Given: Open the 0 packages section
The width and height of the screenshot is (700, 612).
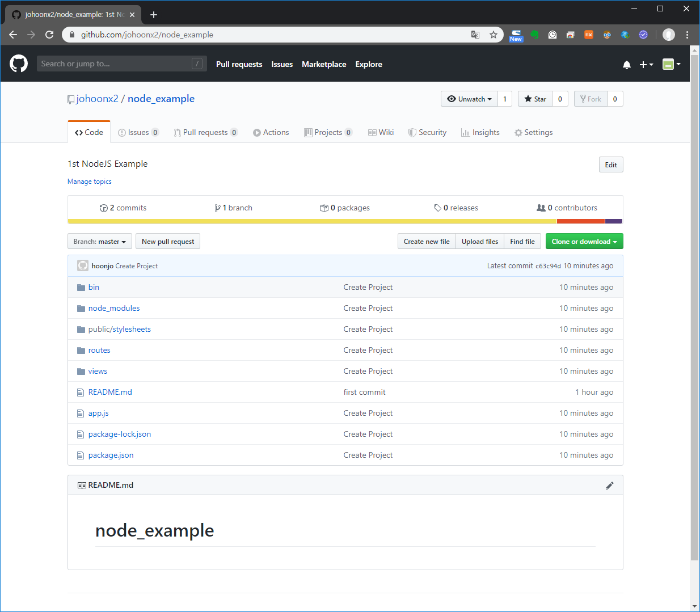Looking at the screenshot, I should (344, 208).
